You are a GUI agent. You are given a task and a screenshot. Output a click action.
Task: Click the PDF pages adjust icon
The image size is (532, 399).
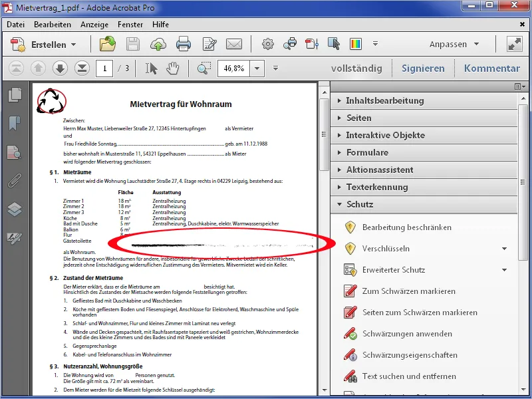[312, 44]
